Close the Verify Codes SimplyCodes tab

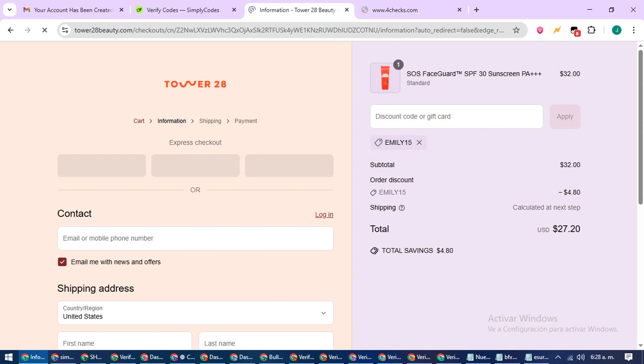click(x=234, y=10)
